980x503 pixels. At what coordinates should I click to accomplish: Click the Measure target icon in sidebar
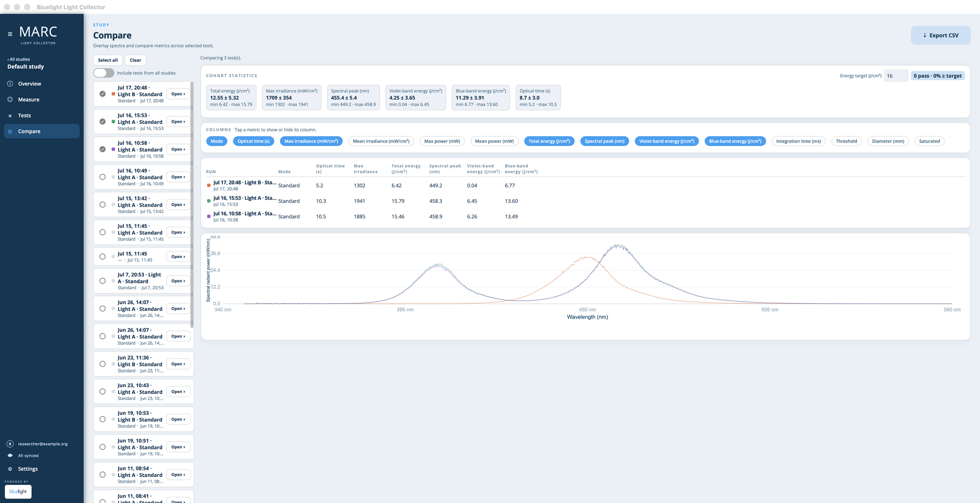tap(10, 99)
